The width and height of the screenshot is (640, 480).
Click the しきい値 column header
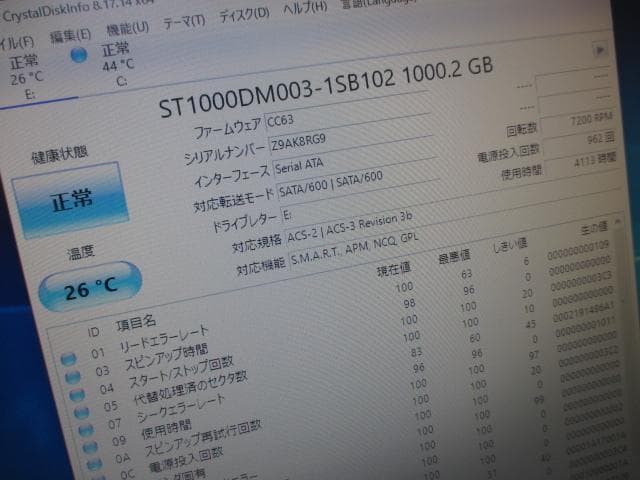[x=510, y=245]
